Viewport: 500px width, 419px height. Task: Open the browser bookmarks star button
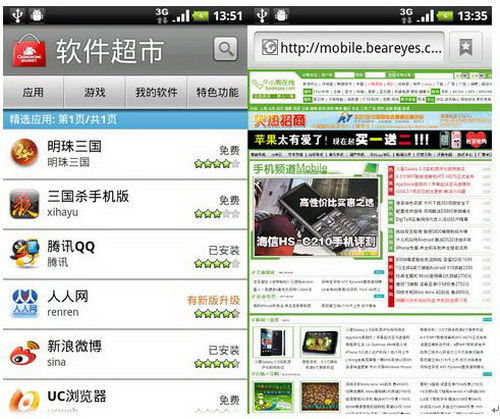click(x=466, y=47)
